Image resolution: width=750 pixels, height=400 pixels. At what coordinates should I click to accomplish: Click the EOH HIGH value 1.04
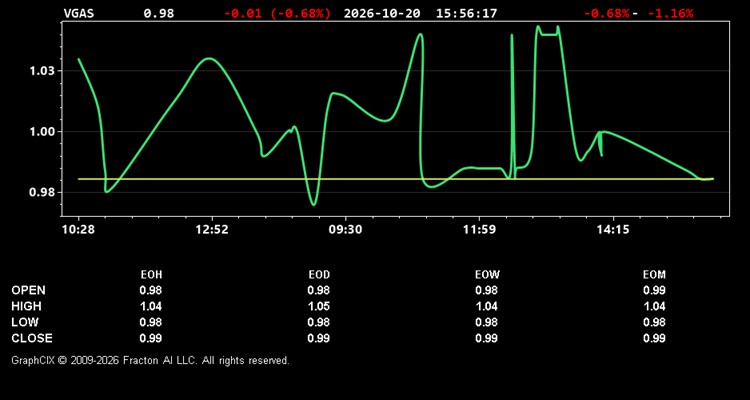click(x=151, y=306)
